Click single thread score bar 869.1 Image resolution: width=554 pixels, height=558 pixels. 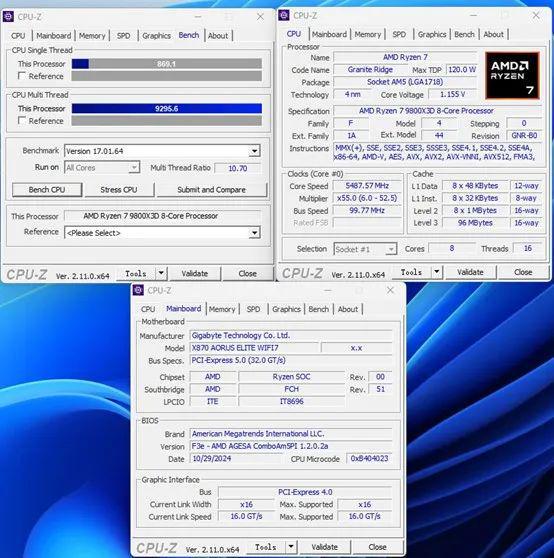pyautogui.click(x=167, y=64)
